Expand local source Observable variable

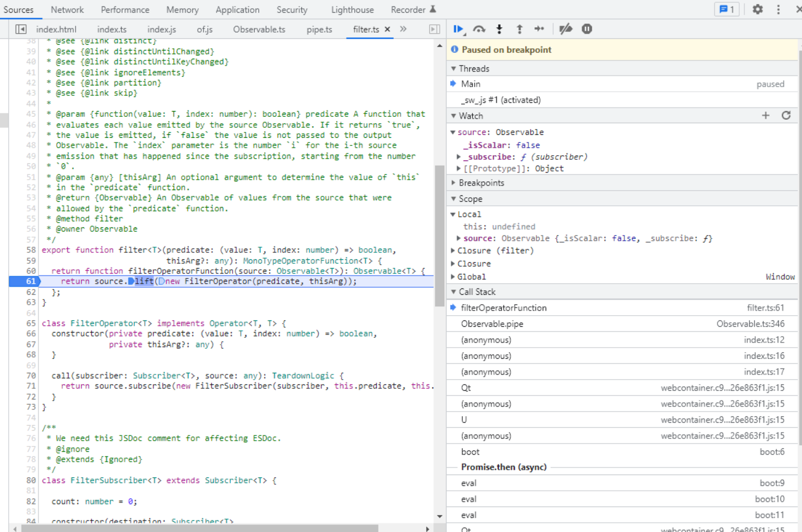(x=459, y=238)
